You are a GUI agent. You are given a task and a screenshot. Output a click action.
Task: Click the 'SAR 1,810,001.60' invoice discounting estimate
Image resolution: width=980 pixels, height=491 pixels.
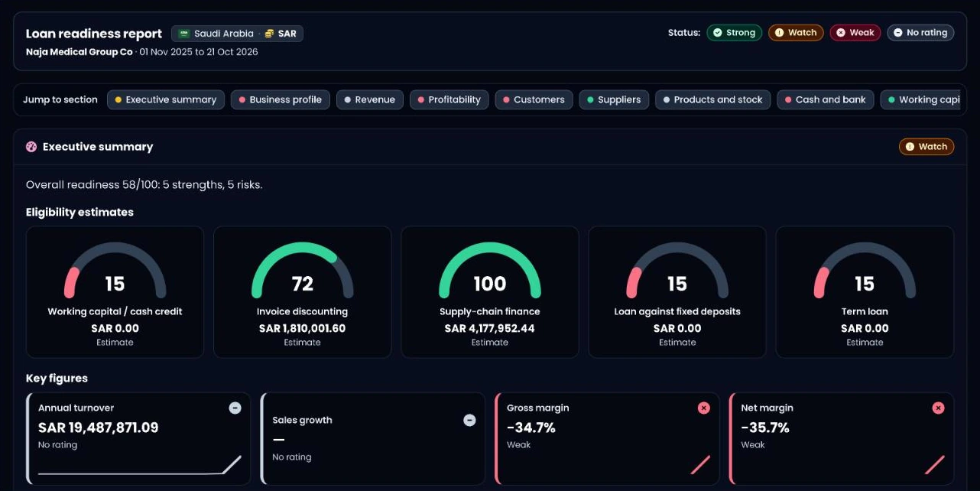pyautogui.click(x=303, y=329)
